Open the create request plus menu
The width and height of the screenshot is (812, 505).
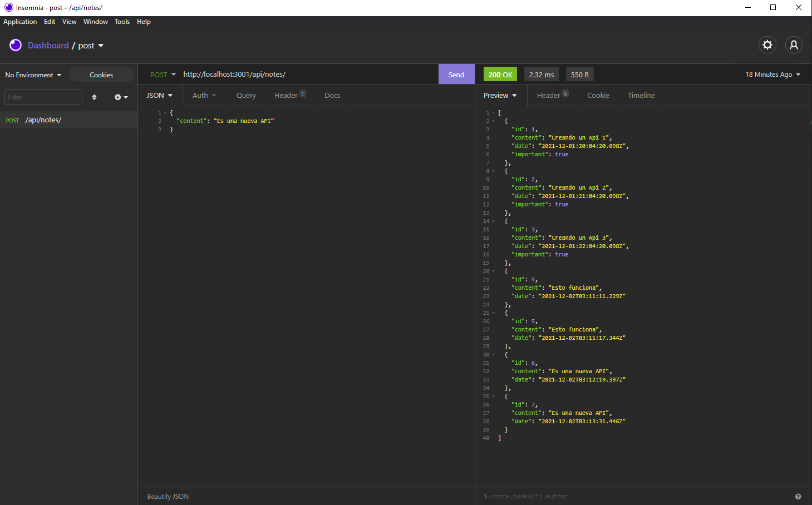(x=121, y=97)
